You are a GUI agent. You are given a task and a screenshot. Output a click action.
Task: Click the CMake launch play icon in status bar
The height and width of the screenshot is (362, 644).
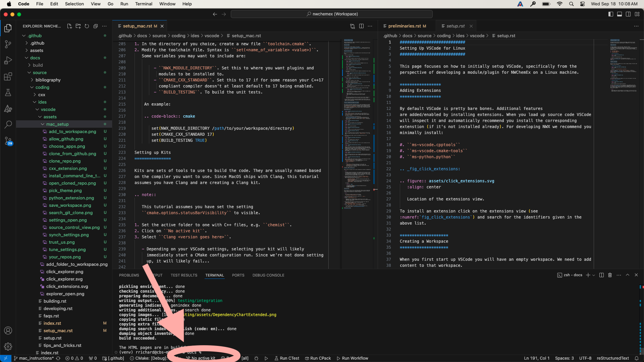pyautogui.click(x=266, y=358)
